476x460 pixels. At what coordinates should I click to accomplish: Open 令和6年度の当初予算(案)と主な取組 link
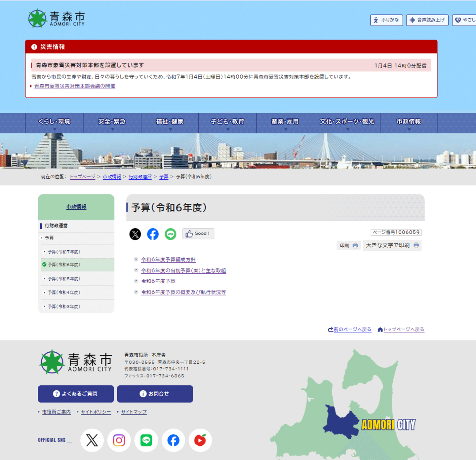183,271
